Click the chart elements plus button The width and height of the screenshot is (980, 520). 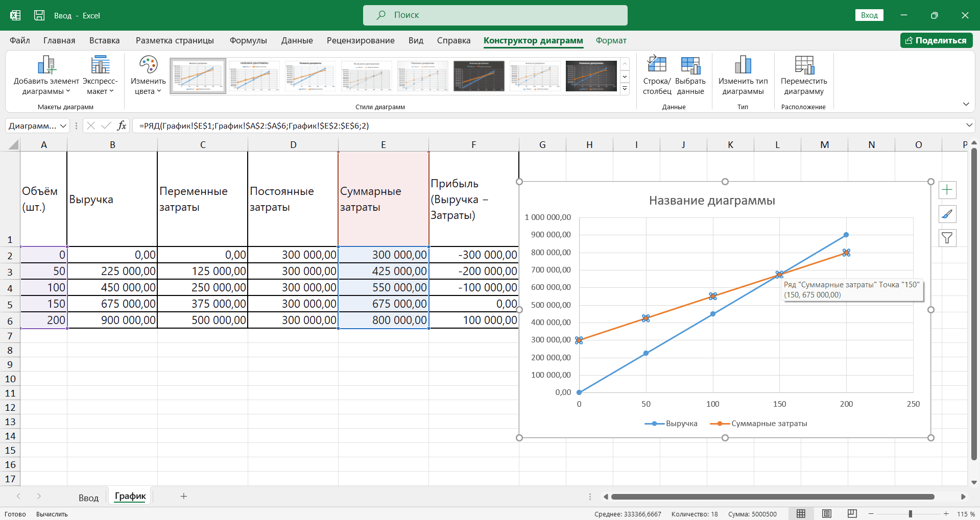tap(947, 190)
